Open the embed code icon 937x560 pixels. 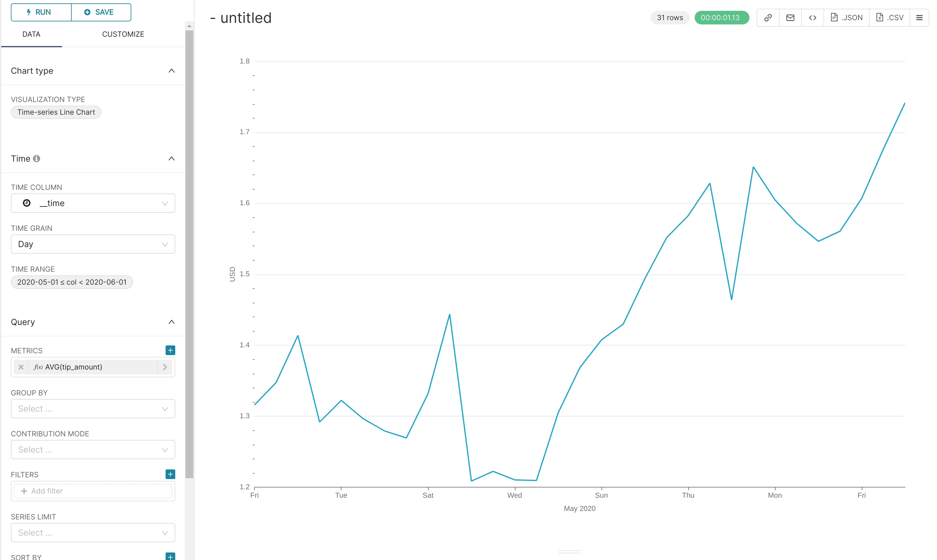(812, 18)
